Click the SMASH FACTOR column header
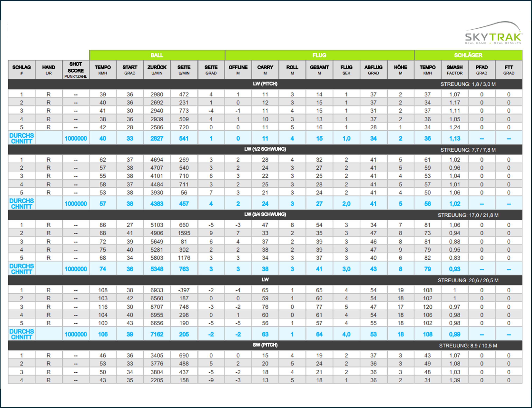532x408 pixels. 455,70
